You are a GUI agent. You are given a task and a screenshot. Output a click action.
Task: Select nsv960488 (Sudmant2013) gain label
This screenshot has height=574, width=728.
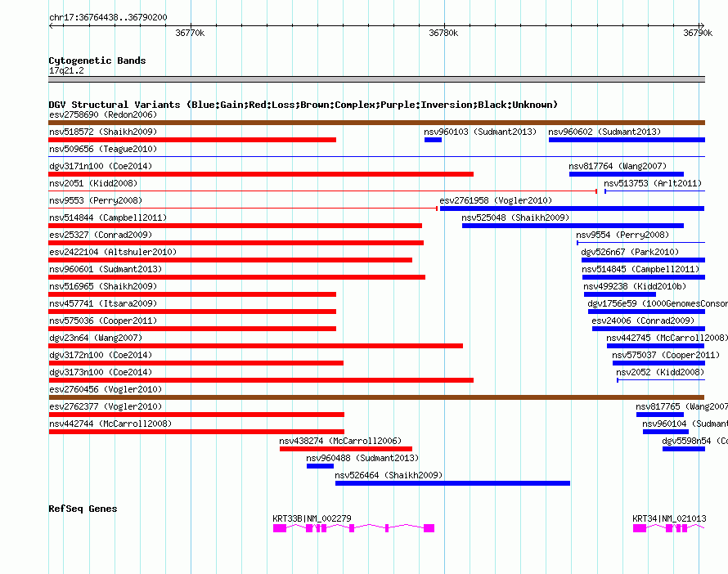[x=362, y=458]
